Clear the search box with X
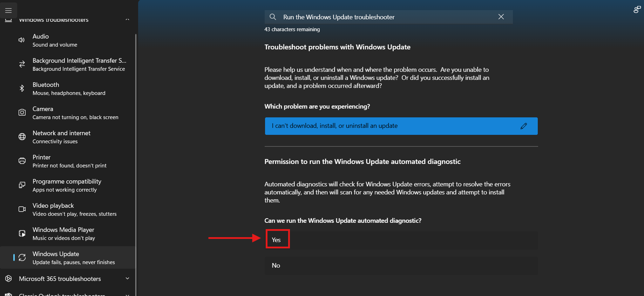The height and width of the screenshot is (296, 644). (501, 17)
